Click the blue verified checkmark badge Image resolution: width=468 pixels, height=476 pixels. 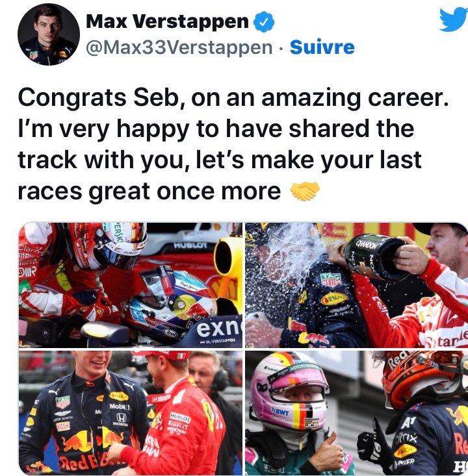point(264,22)
